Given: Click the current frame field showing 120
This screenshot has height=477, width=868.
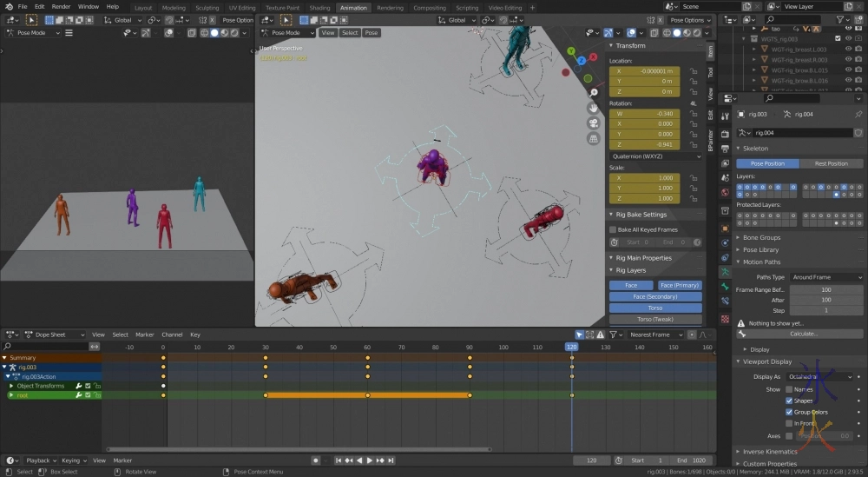Looking at the screenshot, I should 592,460.
